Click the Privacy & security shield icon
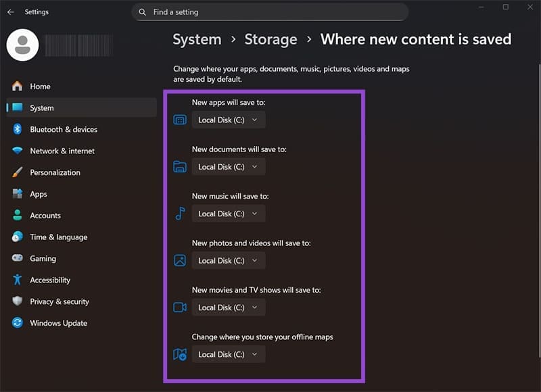Image resolution: width=541 pixels, height=392 pixels. [x=18, y=302]
